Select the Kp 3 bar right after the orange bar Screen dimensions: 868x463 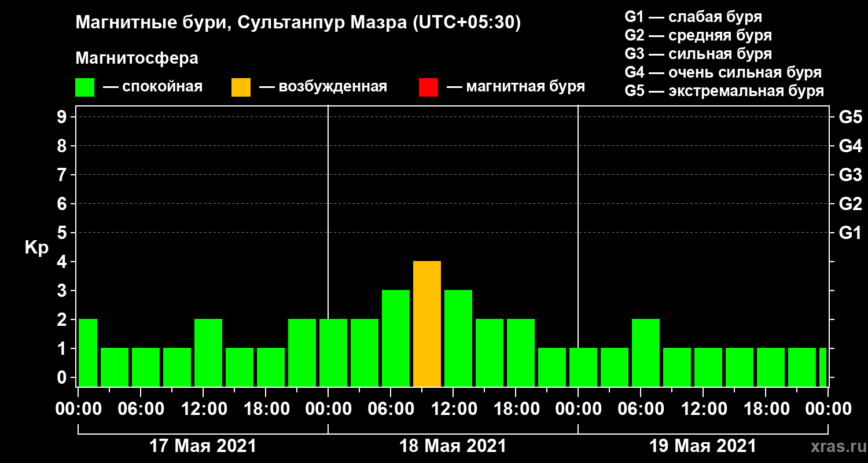[x=458, y=338]
